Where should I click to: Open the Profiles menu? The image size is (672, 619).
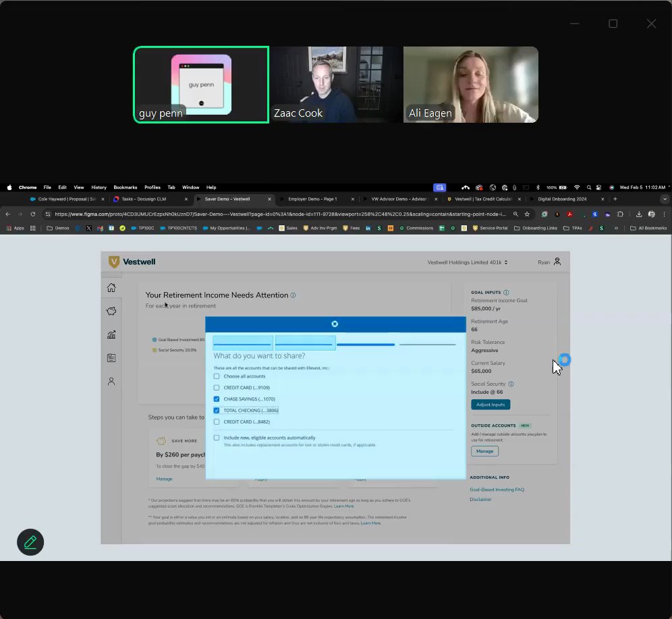[152, 187]
